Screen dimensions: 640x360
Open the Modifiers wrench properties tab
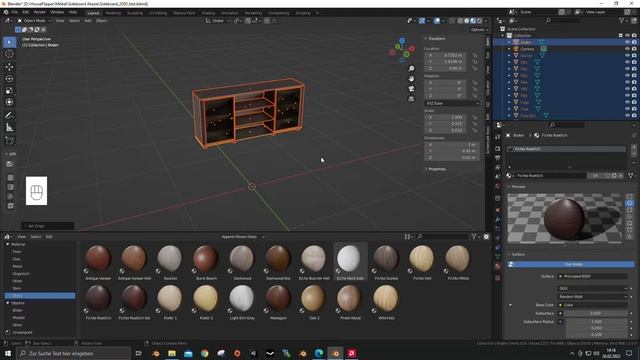coord(498,220)
